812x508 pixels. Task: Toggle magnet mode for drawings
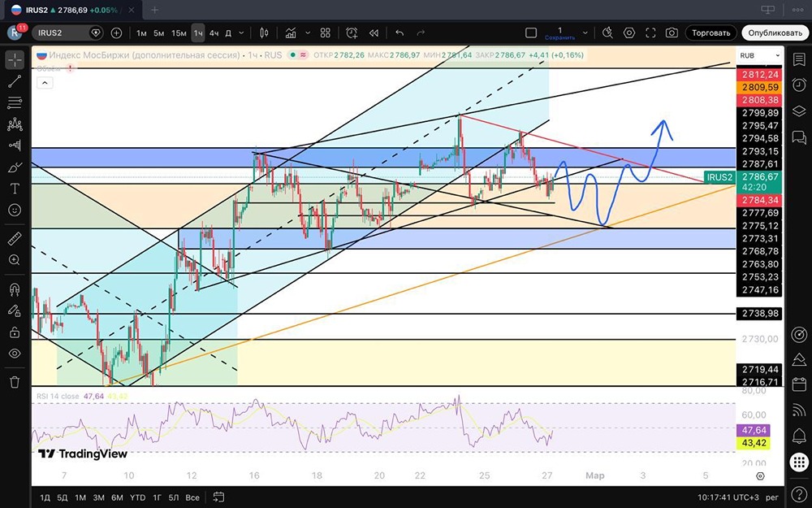[15, 289]
